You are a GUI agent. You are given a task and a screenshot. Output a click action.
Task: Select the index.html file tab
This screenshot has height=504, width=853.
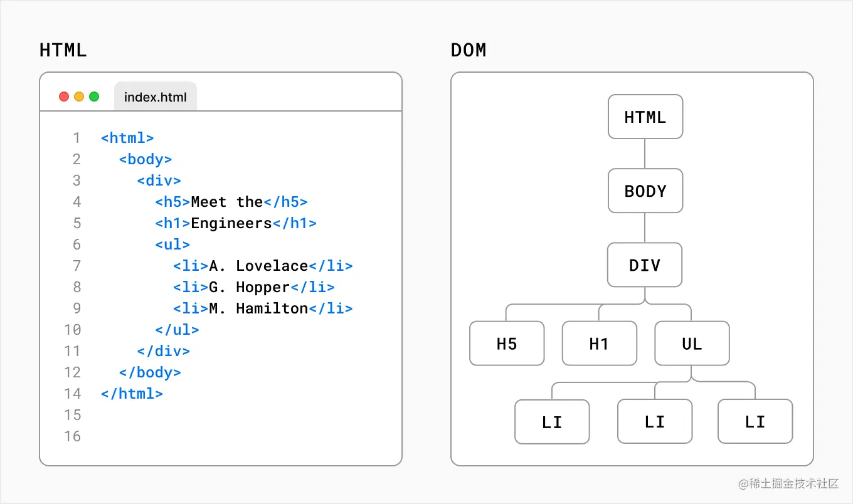(156, 97)
